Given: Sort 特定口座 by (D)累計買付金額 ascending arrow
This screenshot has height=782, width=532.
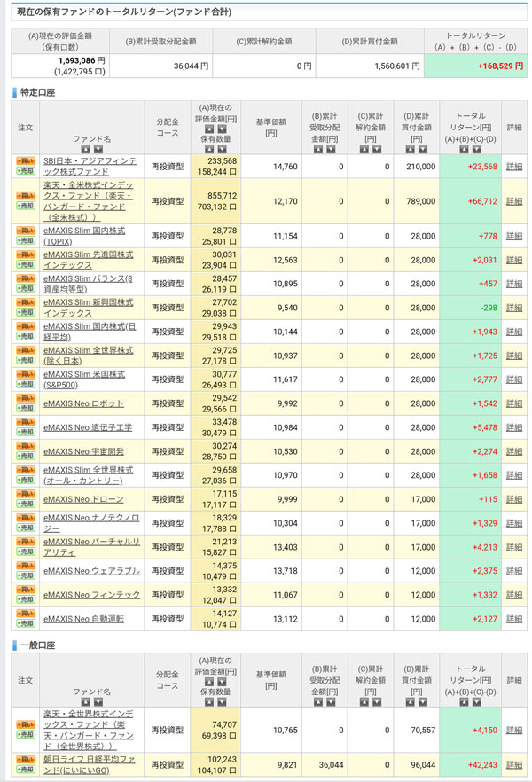Looking at the screenshot, I should pyautogui.click(x=409, y=148).
